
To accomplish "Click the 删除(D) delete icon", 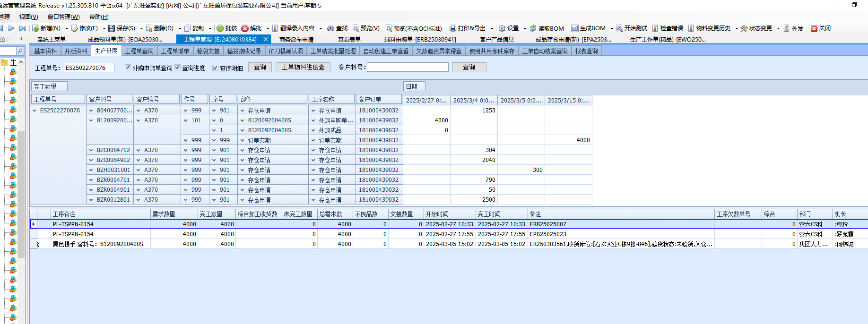I will (149, 28).
